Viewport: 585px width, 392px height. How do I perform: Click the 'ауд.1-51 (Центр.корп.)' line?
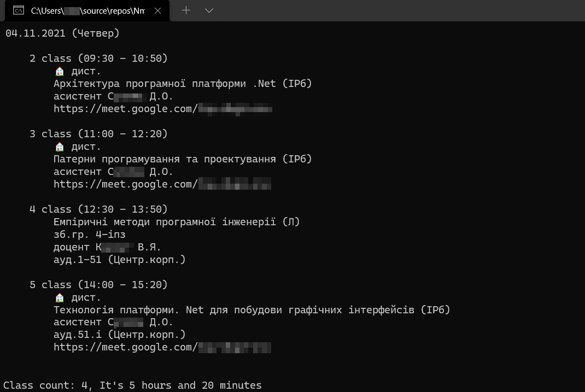(x=119, y=260)
